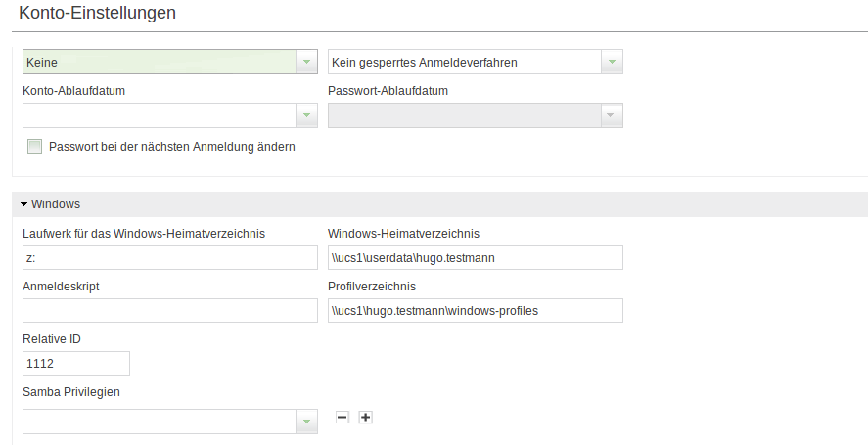Click the Relative ID field showing 1112

pos(76,364)
